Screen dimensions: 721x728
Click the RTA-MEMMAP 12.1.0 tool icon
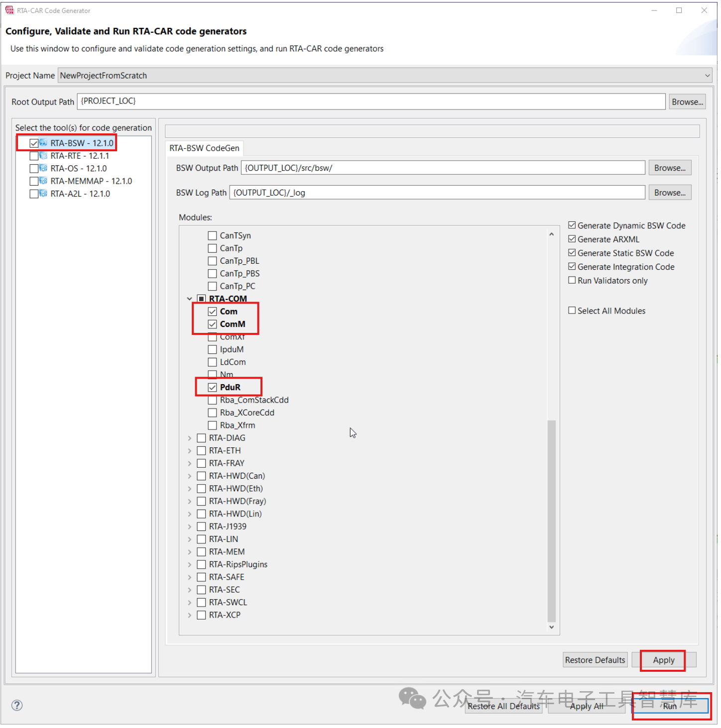click(43, 181)
